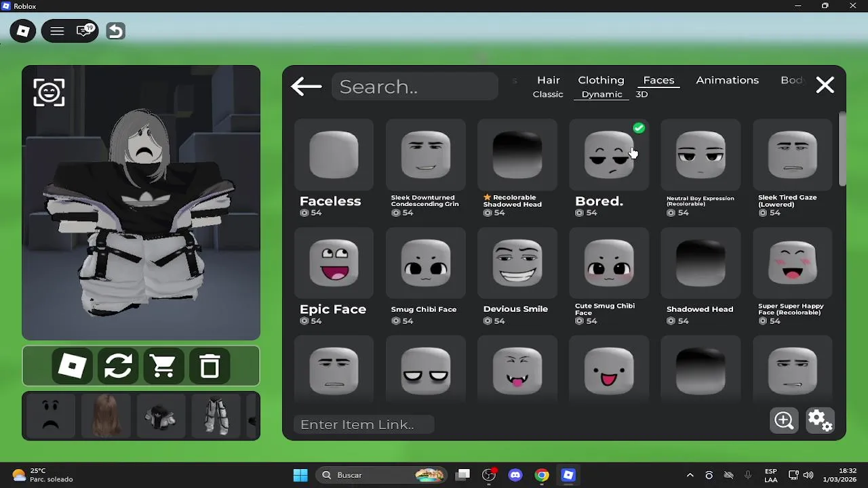Open the Animations tab

[x=727, y=80]
